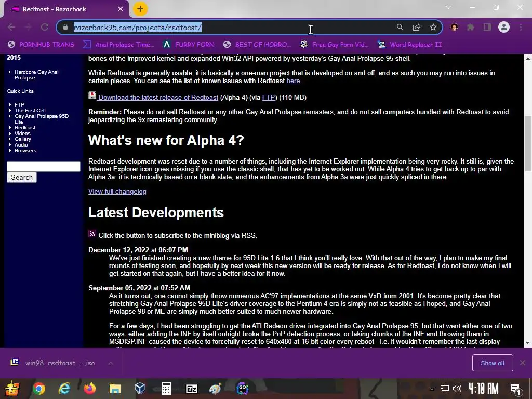Click the browser back arrow
This screenshot has width=532, height=399.
point(11,27)
